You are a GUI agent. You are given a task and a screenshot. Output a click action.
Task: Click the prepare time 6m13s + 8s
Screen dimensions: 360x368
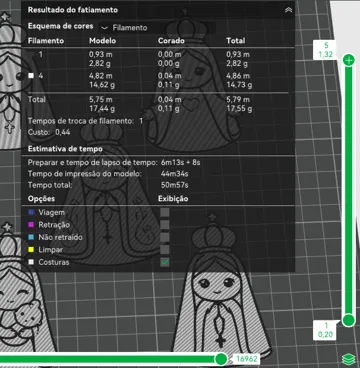click(180, 163)
